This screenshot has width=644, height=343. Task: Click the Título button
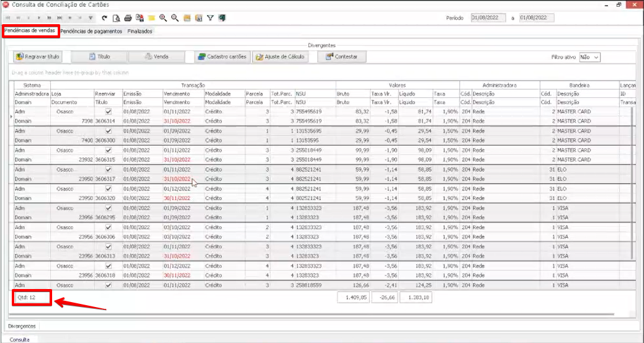[x=99, y=56]
